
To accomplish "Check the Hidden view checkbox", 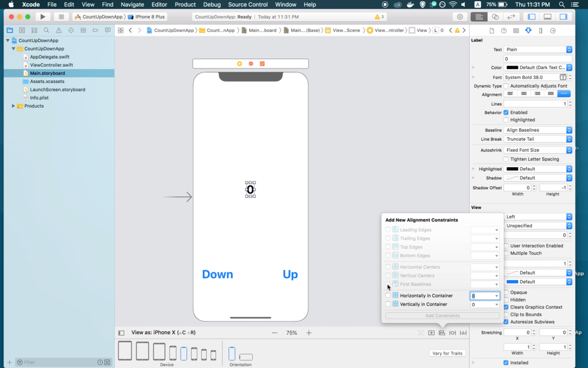I will point(506,300).
